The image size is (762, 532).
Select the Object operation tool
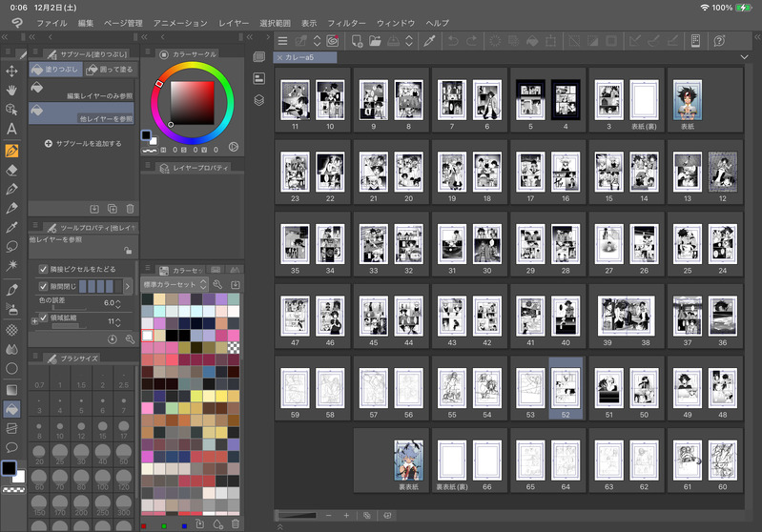[11, 109]
